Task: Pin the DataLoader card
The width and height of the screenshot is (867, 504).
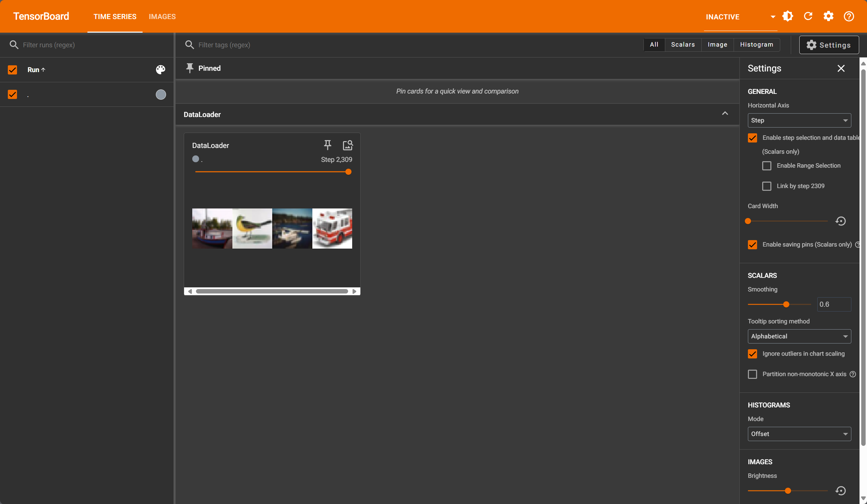Action: point(327,145)
